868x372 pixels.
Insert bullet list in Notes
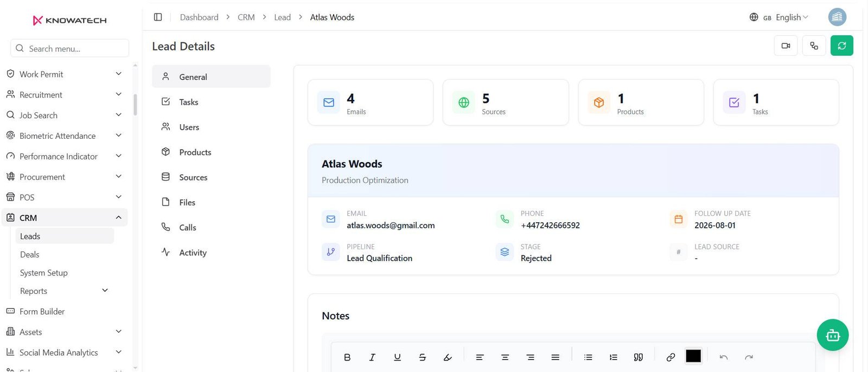pos(588,357)
